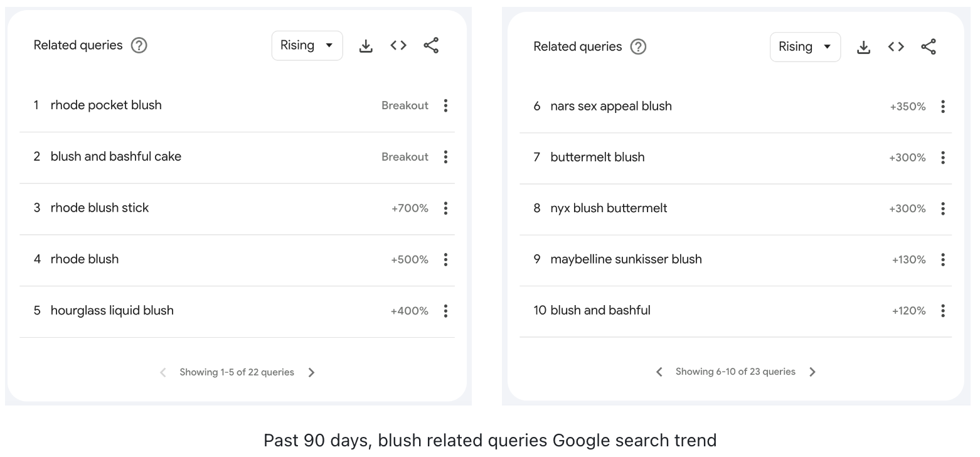Go to next page of 22 queries
Screen dimensions: 980x457
tap(312, 372)
